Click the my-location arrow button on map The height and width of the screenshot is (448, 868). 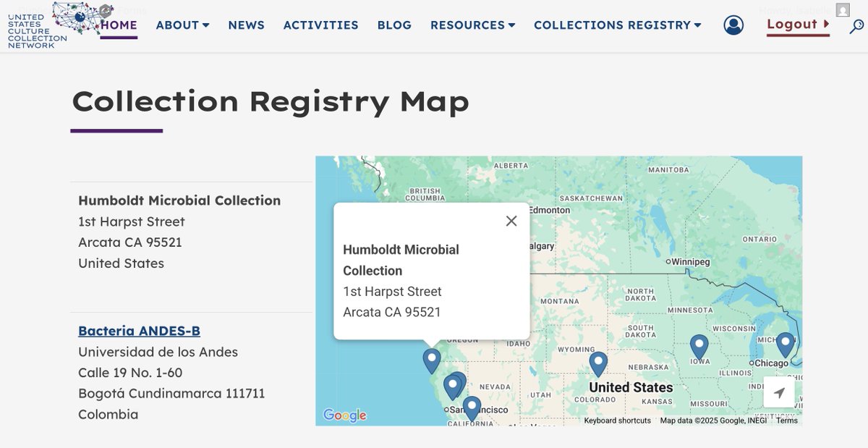pos(779,392)
